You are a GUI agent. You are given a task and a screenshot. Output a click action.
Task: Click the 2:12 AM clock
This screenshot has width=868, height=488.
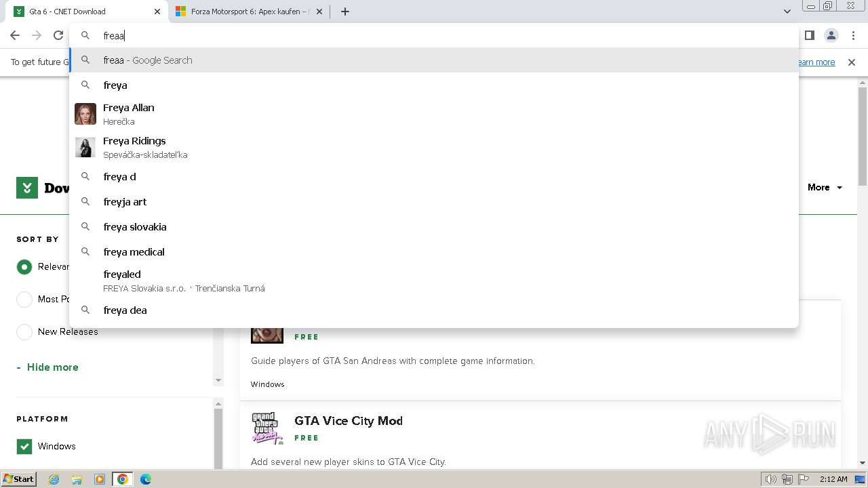pos(833,479)
